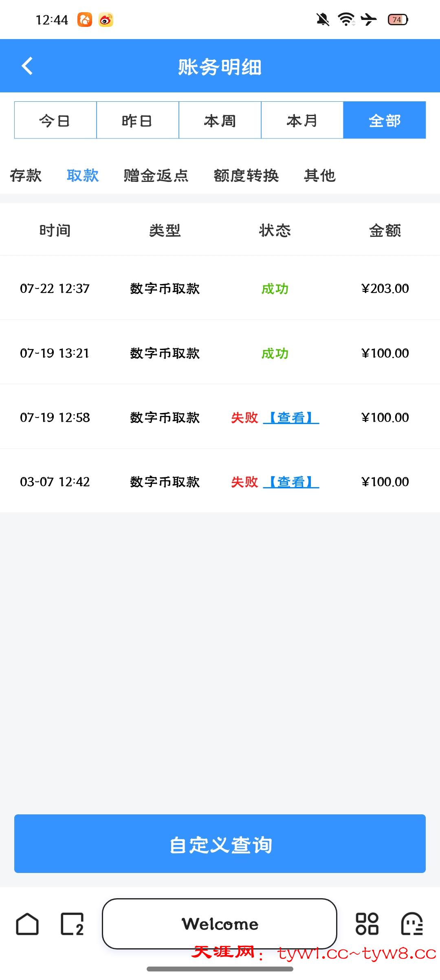Tap the Weibo notification icon in status bar
This screenshot has height=980, width=440.
pyautogui.click(x=106, y=20)
